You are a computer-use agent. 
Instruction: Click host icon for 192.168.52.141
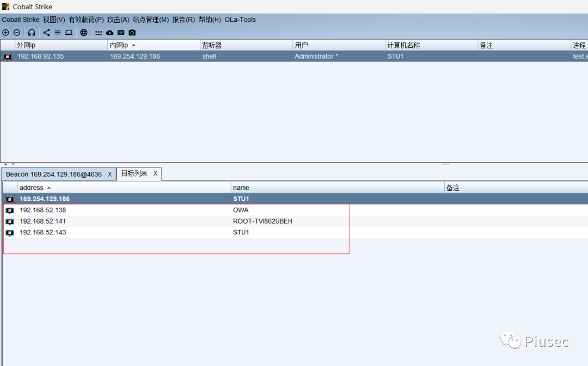pos(10,222)
